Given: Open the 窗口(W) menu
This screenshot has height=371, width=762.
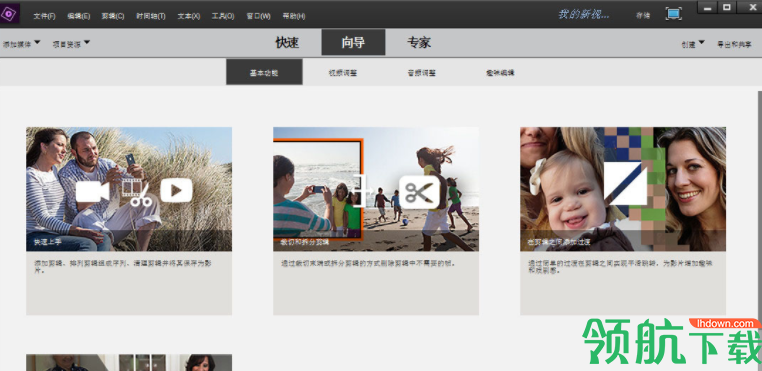Looking at the screenshot, I should point(258,16).
